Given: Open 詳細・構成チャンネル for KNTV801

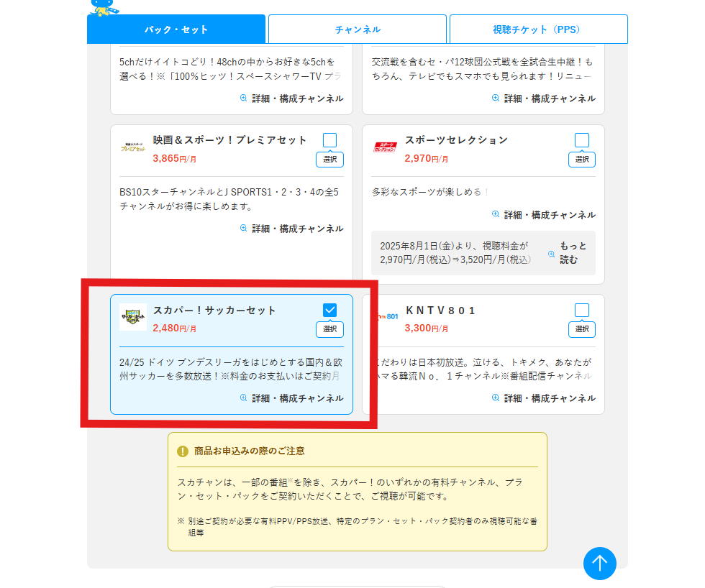Looking at the screenshot, I should tap(544, 398).
